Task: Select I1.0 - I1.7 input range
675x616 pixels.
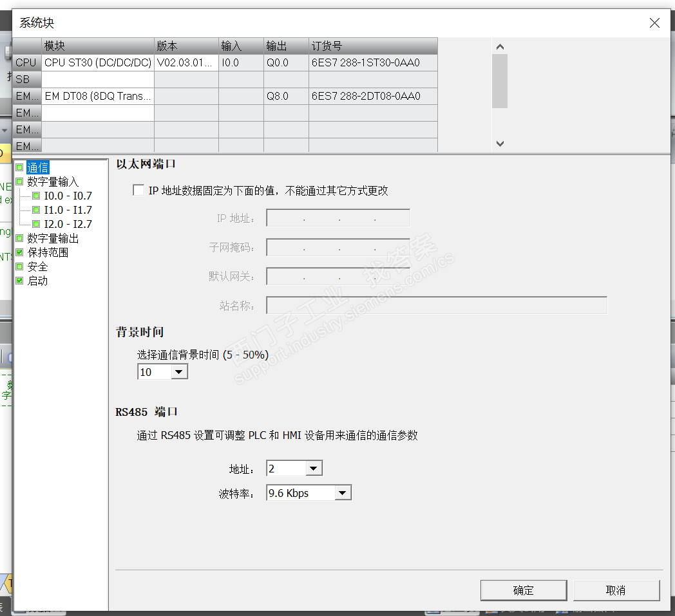Action: tap(68, 210)
